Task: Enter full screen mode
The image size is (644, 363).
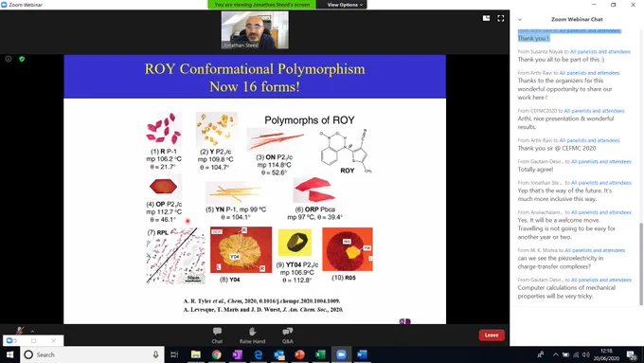Action: point(501,18)
